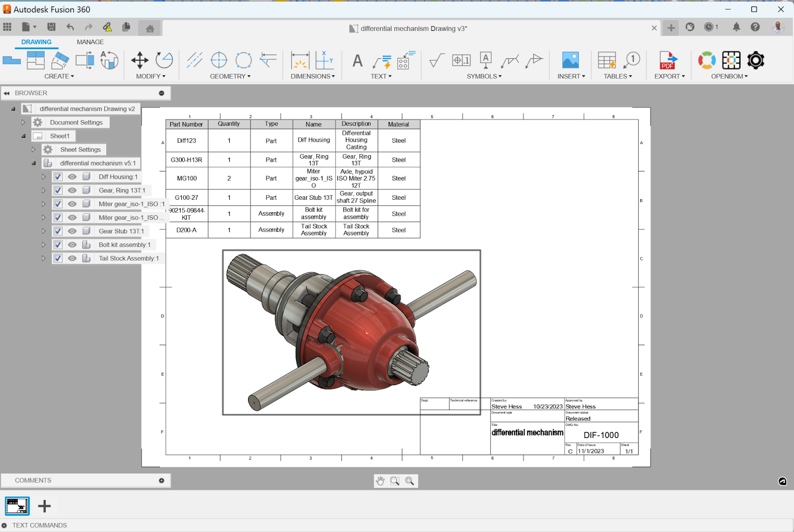The height and width of the screenshot is (532, 794).
Task: Open the SYMBOLS menu
Action: 484,76
